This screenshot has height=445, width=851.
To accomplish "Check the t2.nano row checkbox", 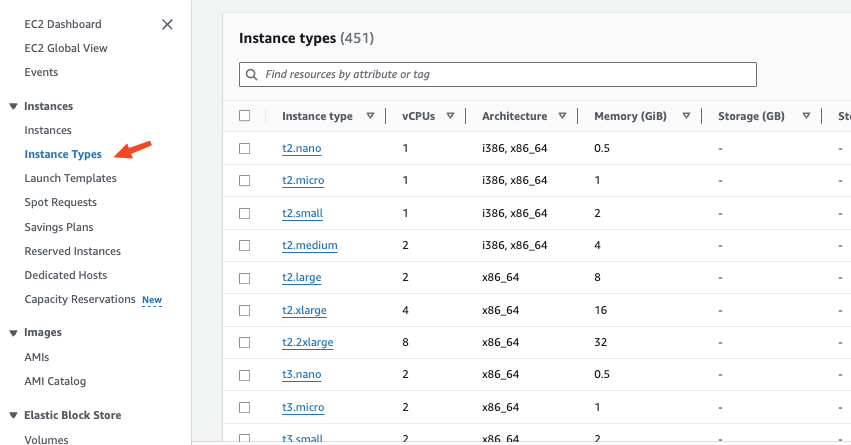I will pyautogui.click(x=245, y=148).
